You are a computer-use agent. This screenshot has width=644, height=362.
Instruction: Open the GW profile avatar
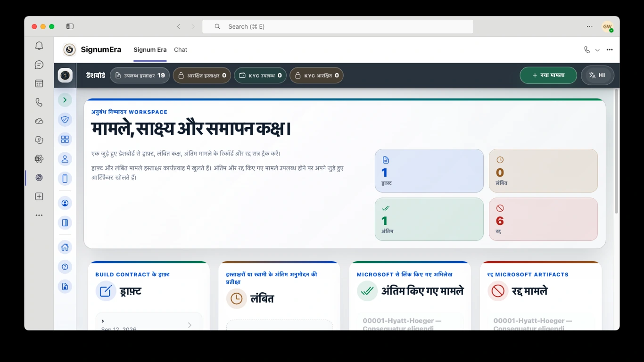(x=607, y=27)
